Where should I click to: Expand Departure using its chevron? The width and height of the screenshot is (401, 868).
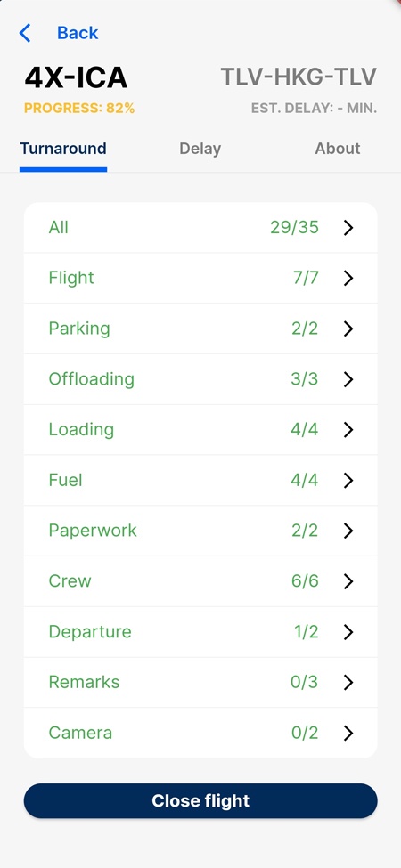(348, 631)
